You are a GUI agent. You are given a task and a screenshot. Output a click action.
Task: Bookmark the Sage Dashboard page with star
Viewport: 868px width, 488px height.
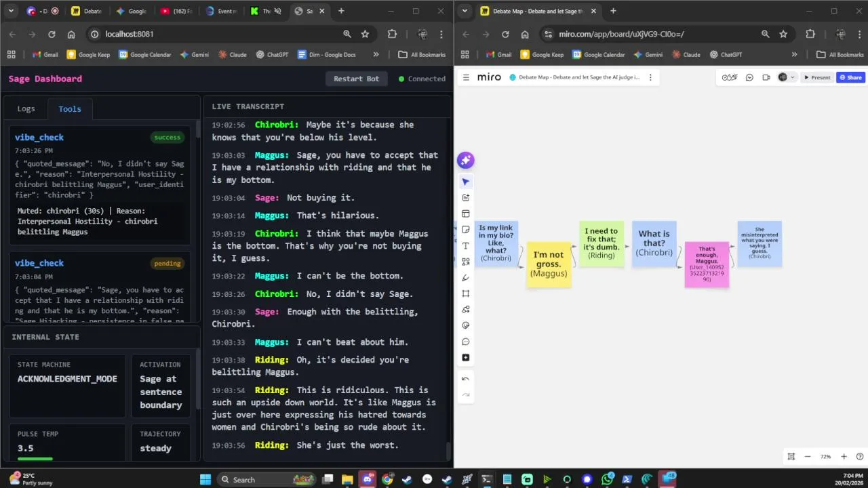click(x=365, y=34)
